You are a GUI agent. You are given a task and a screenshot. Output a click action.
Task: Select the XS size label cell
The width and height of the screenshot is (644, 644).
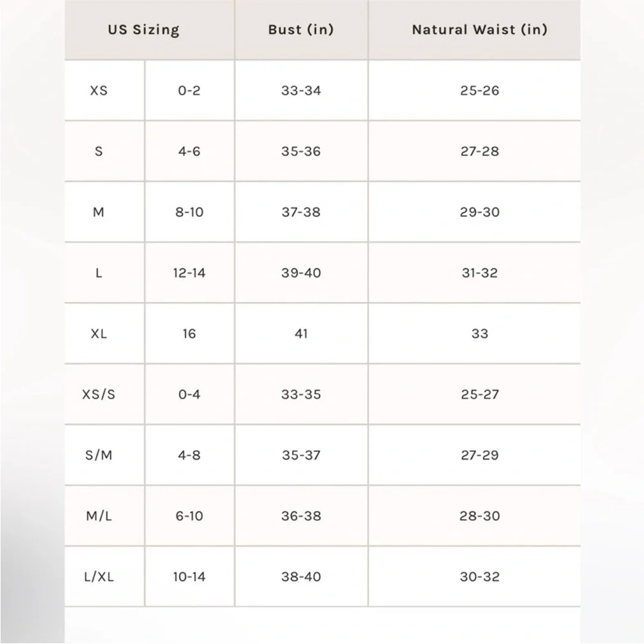pyautogui.click(x=99, y=91)
